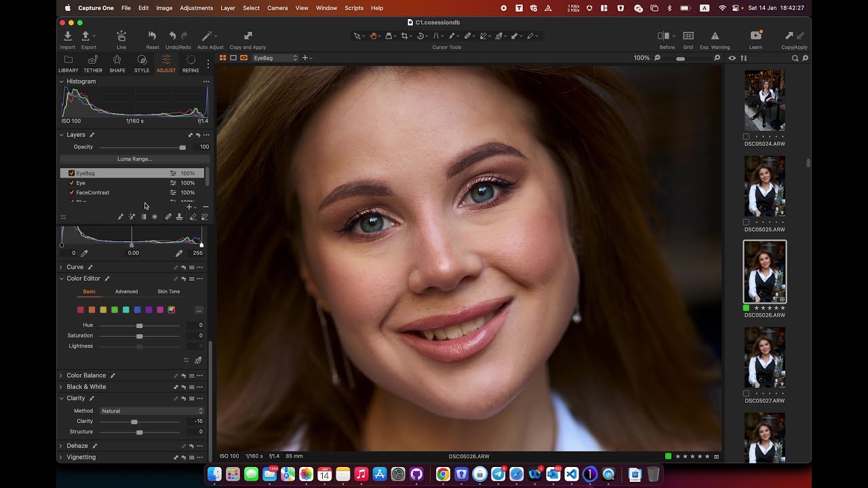Image resolution: width=868 pixels, height=488 pixels.
Task: Open Google Chrome from the Dock
Action: [x=443, y=474]
